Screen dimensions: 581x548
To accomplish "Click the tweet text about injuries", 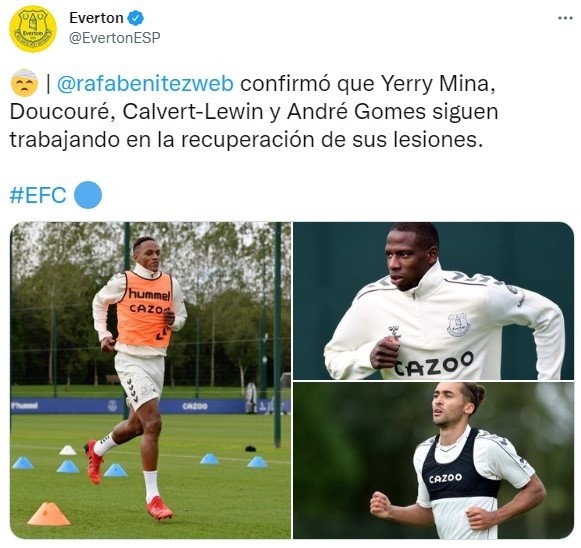I will (x=254, y=112).
